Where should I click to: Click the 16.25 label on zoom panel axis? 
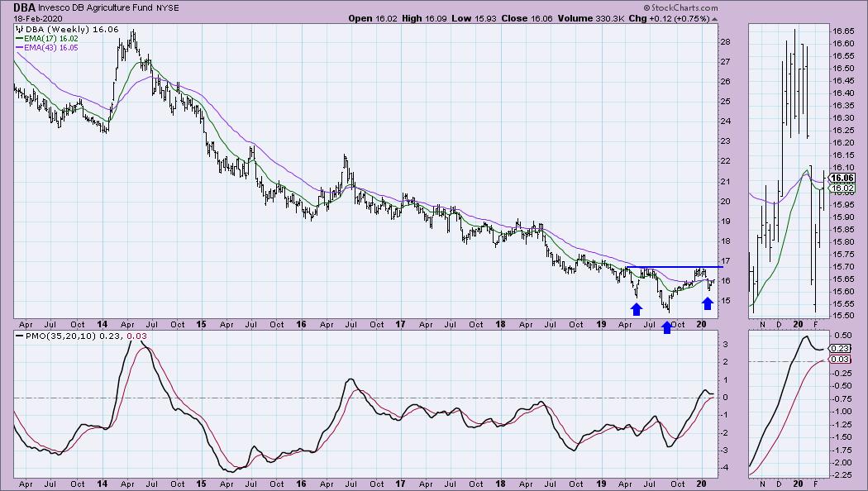coord(842,130)
